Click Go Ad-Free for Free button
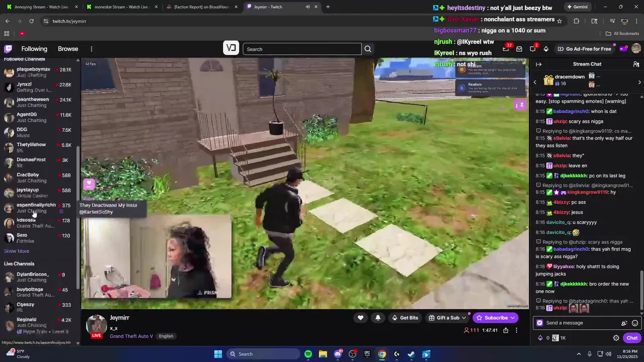The height and width of the screenshot is (362, 644). [x=584, y=49]
